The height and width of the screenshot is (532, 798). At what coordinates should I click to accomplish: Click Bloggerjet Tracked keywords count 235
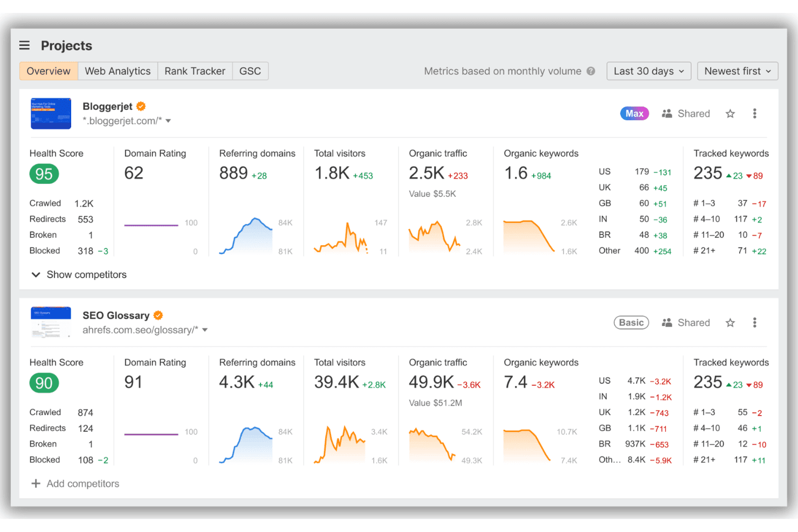[707, 173]
